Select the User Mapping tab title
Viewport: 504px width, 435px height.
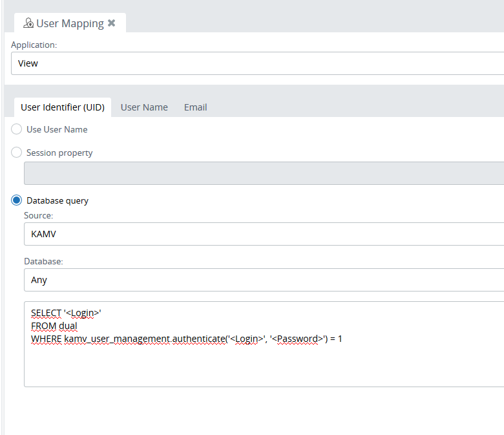pos(70,23)
